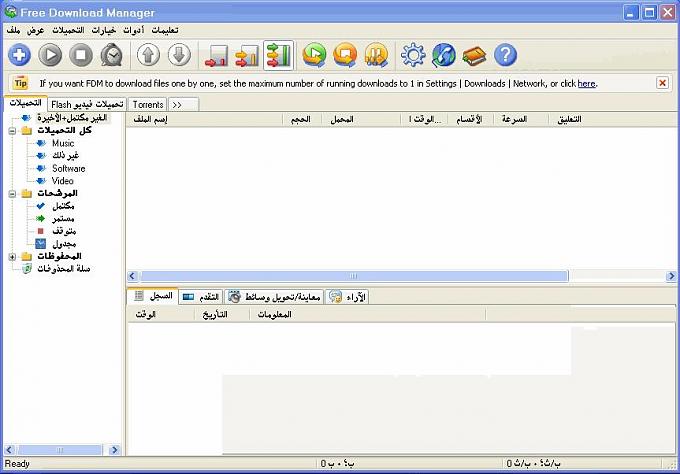Sort by الأقسام column header
The image size is (680, 474).
point(469,119)
